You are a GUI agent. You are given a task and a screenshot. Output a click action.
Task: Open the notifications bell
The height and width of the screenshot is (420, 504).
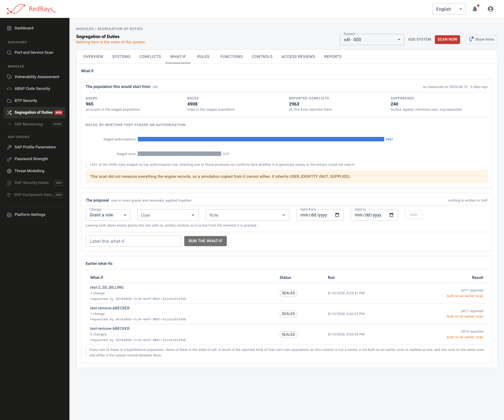475,9
